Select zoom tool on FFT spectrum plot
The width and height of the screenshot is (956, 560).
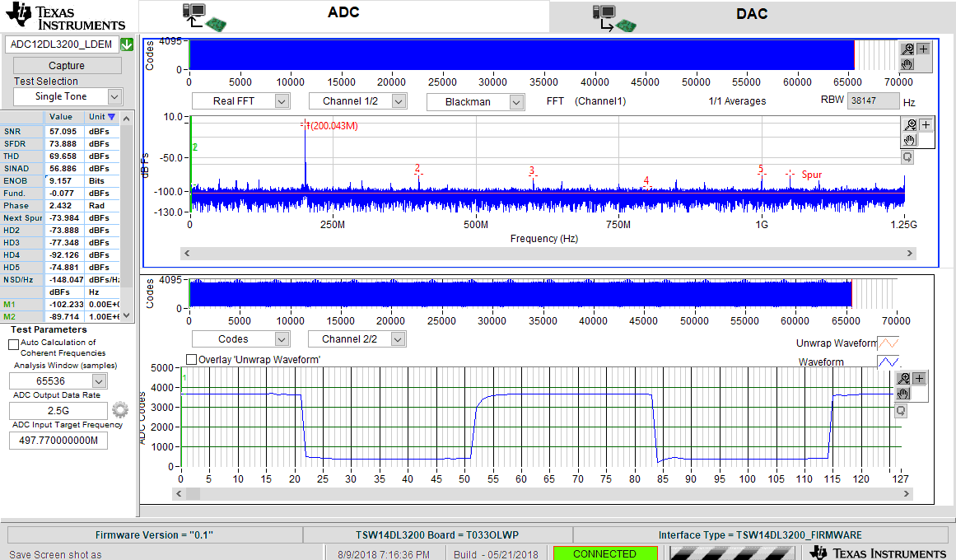click(909, 125)
